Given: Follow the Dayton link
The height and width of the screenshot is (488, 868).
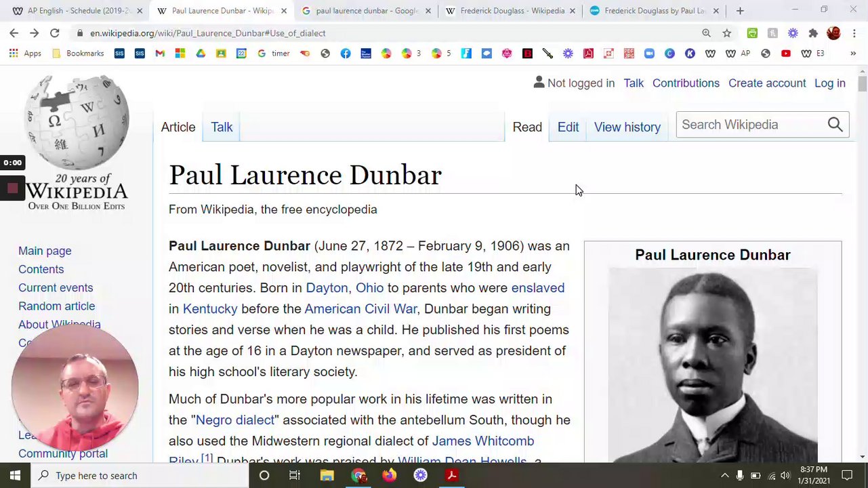Looking at the screenshot, I should click(327, 287).
